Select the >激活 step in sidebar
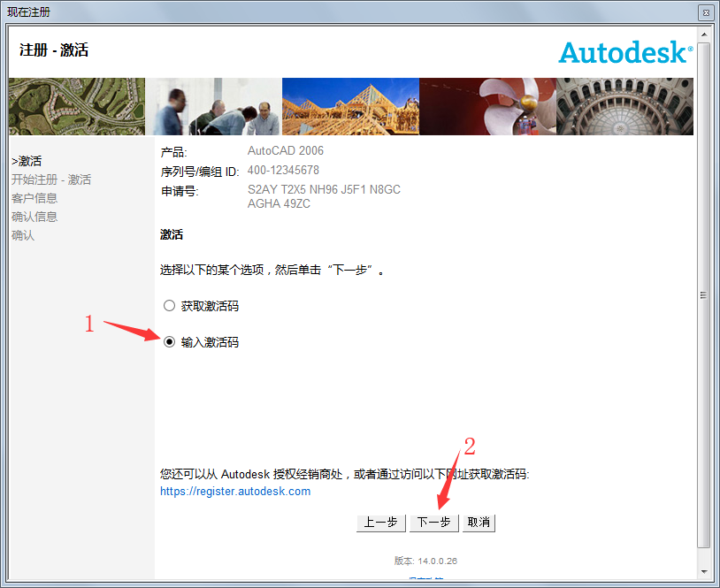Screen dimensions: 720x588 point(27,161)
